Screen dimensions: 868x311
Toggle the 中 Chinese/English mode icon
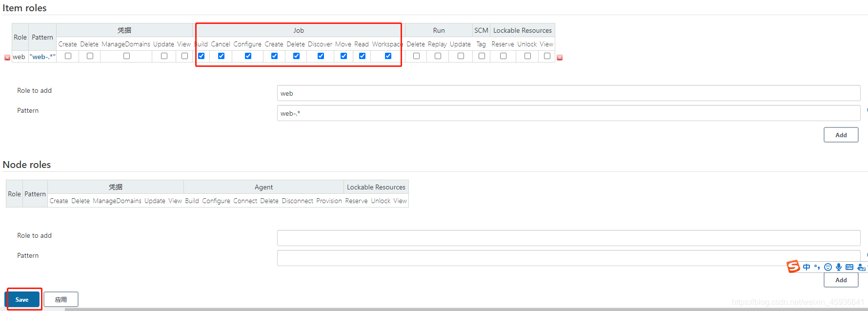click(x=807, y=267)
